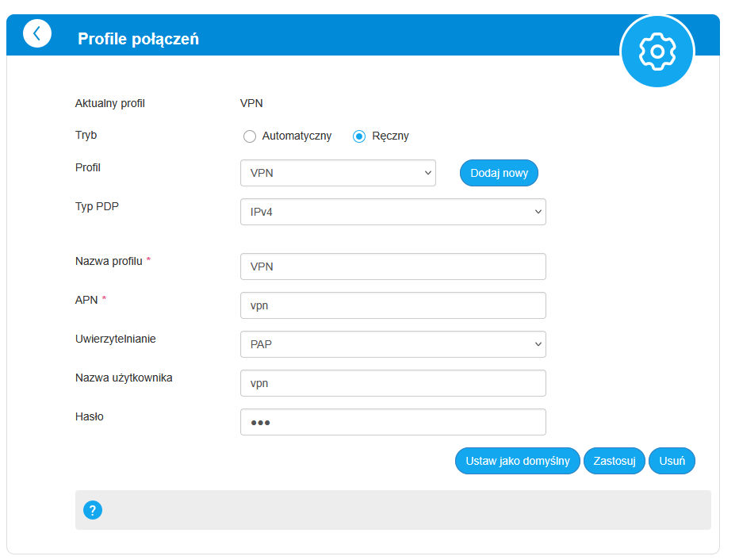Select the Automatyczny radio button
739x560 pixels.
click(250, 136)
